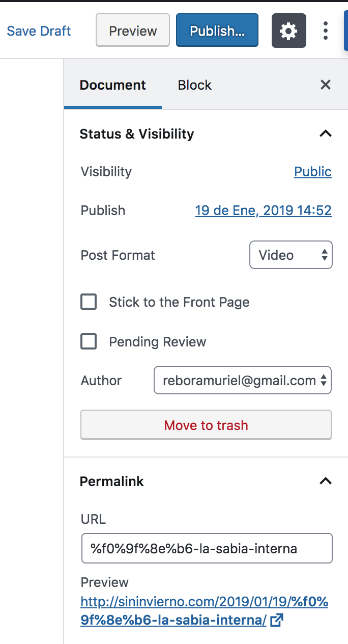The height and width of the screenshot is (644, 348).
Task: Click the external link icon after preview URL
Action: click(x=277, y=620)
